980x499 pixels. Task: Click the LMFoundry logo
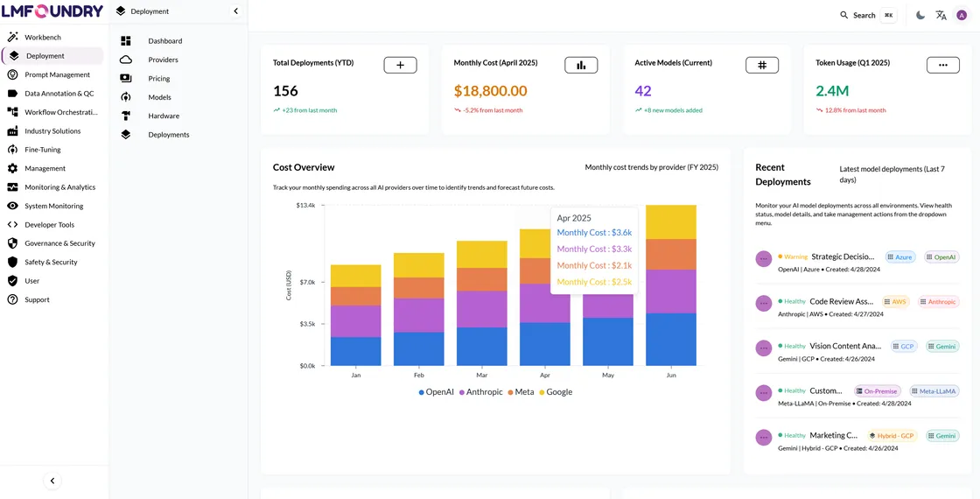point(52,11)
